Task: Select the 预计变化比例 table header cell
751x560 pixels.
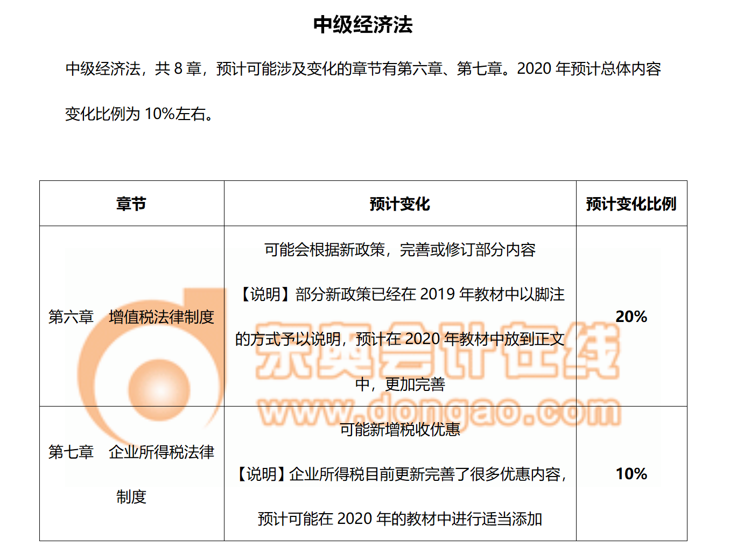Action: (632, 203)
